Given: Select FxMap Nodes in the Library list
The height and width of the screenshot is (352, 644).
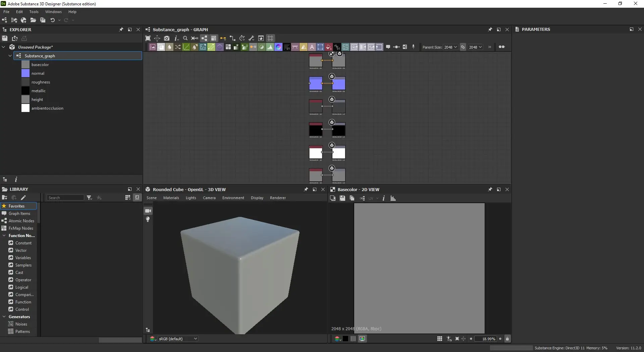Looking at the screenshot, I should point(19,228).
